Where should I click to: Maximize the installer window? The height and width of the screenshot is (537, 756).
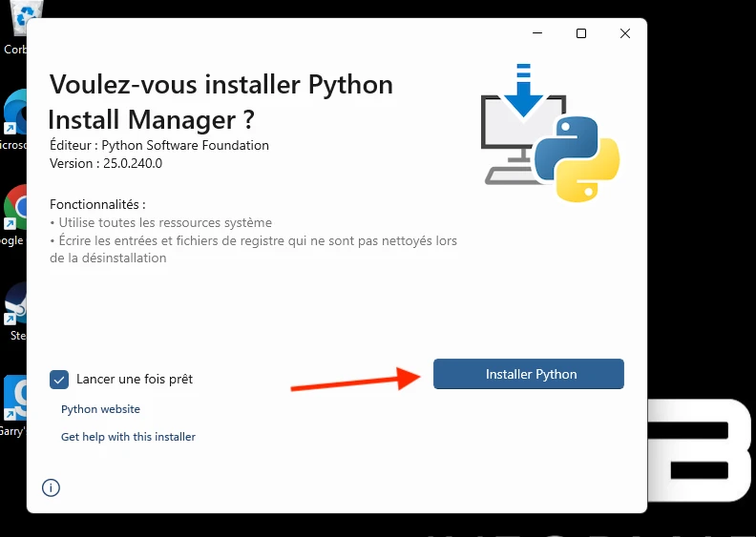(x=581, y=34)
